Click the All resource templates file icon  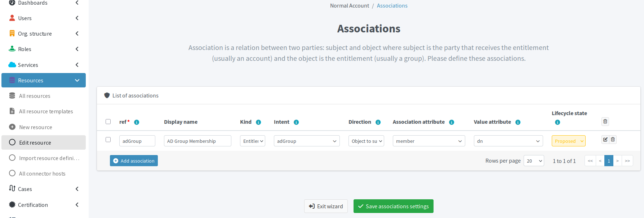(x=12, y=111)
